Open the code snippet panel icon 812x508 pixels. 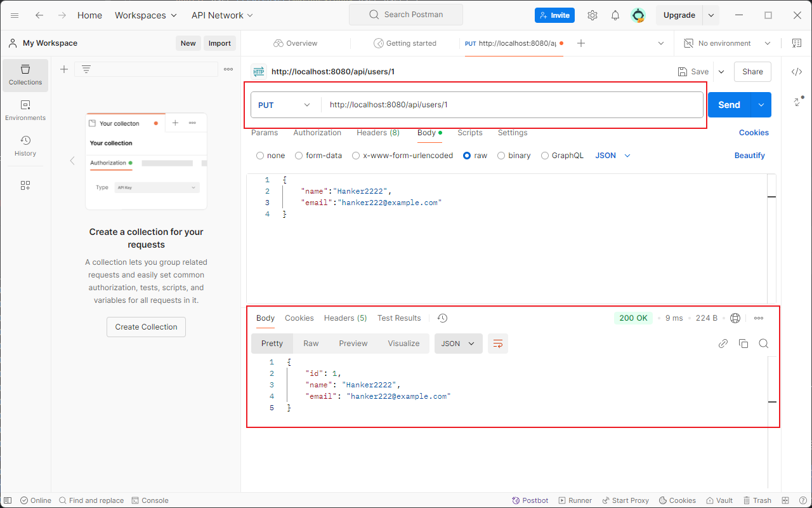pos(797,72)
